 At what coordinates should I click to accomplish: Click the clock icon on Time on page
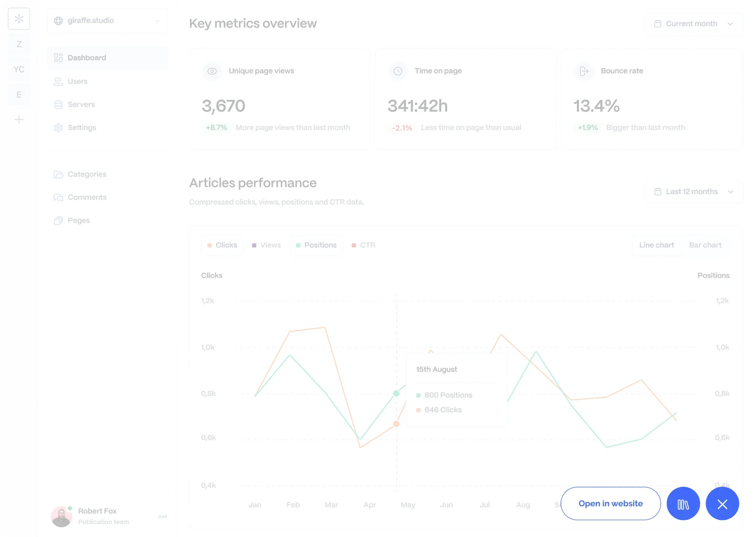(398, 71)
